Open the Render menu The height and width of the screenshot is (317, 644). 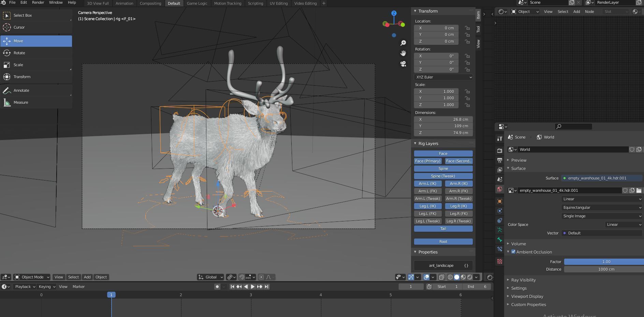click(x=38, y=2)
